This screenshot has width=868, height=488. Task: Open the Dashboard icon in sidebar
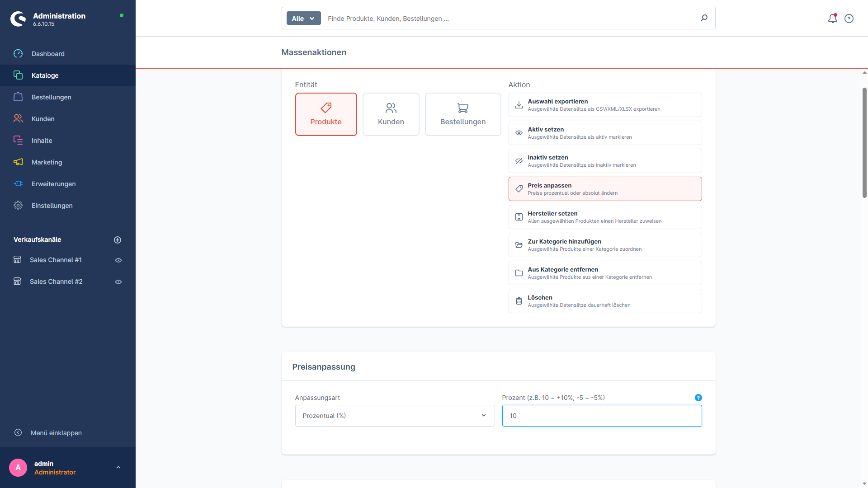coord(18,54)
